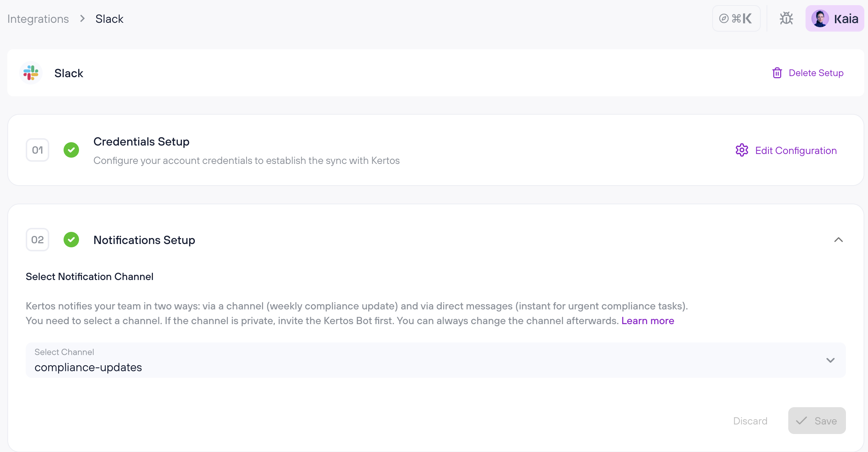The height and width of the screenshot is (452, 868).
Task: Go back to Integrations breadcrumb
Action: click(38, 19)
